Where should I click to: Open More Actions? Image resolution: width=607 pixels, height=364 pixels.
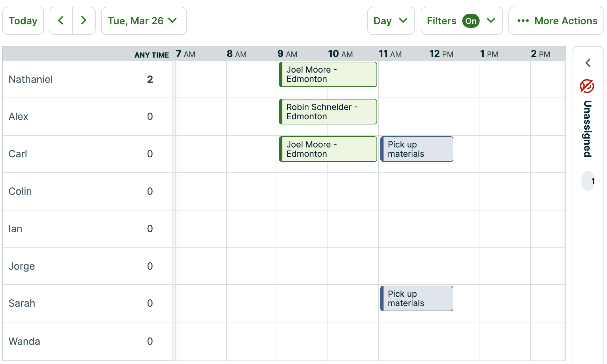click(556, 21)
